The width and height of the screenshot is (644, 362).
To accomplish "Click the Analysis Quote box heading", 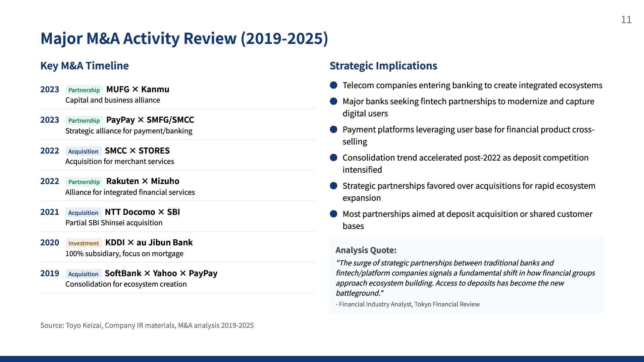I will [x=366, y=250].
